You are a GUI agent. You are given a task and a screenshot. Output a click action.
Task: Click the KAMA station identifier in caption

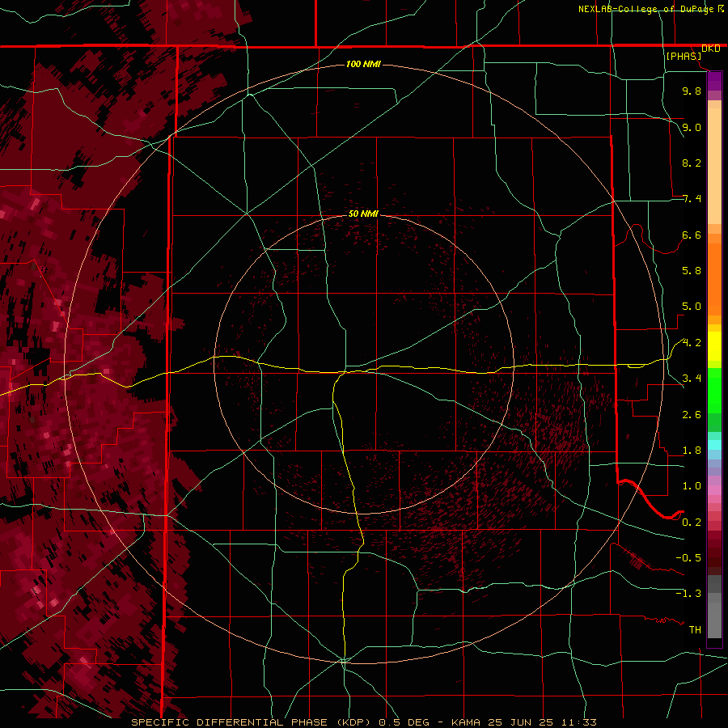coord(467,722)
